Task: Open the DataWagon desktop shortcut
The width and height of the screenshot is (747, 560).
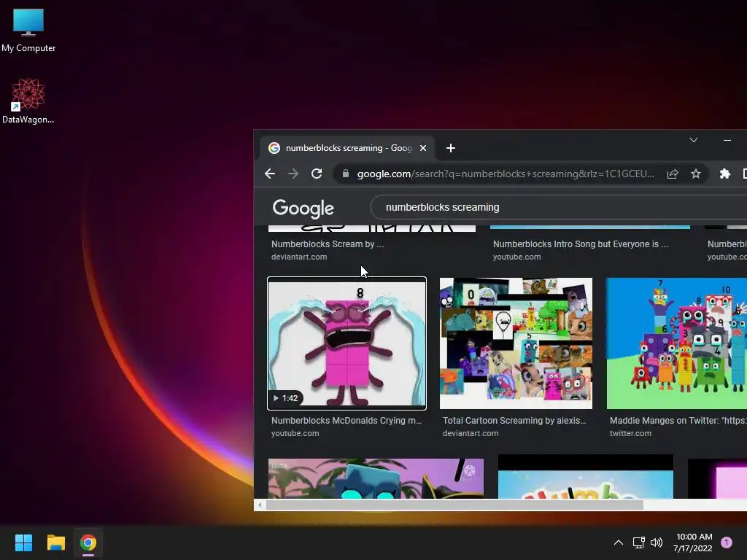Action: pos(28,101)
